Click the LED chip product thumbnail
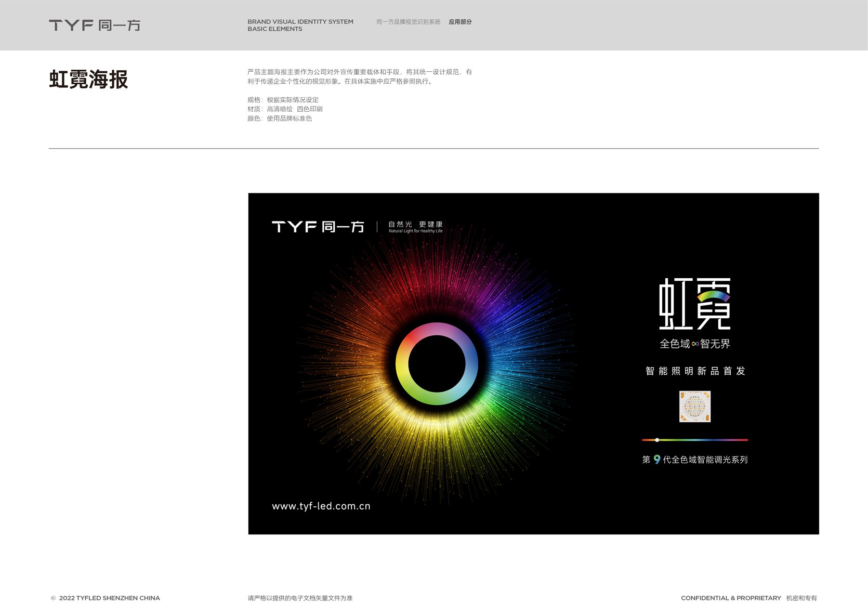This screenshot has height=614, width=868. coord(695,407)
